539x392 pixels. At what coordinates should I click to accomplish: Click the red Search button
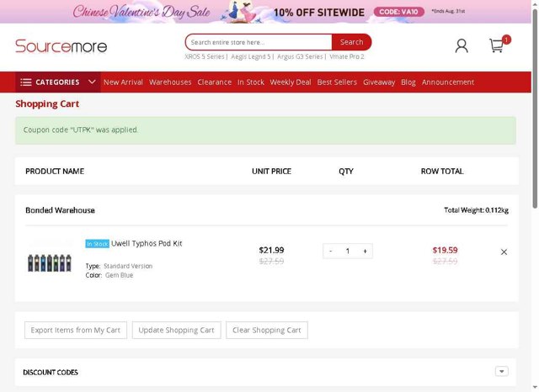(351, 42)
